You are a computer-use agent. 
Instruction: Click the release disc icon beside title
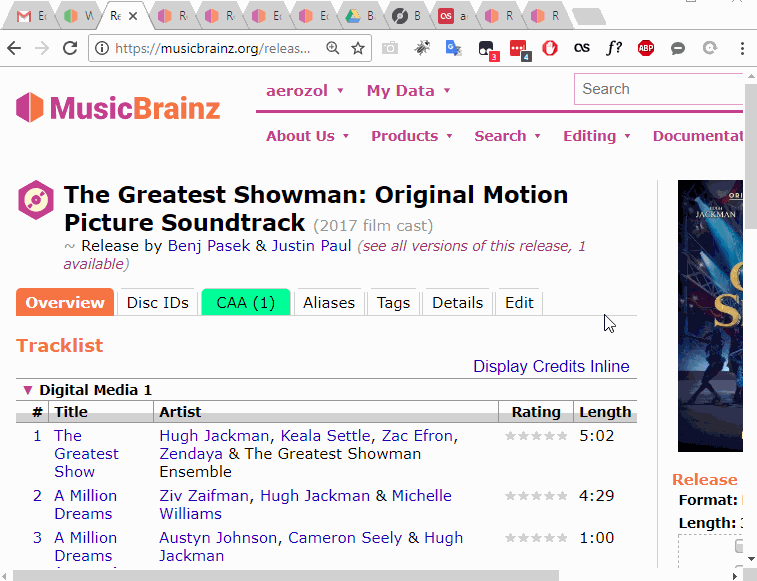(36, 199)
